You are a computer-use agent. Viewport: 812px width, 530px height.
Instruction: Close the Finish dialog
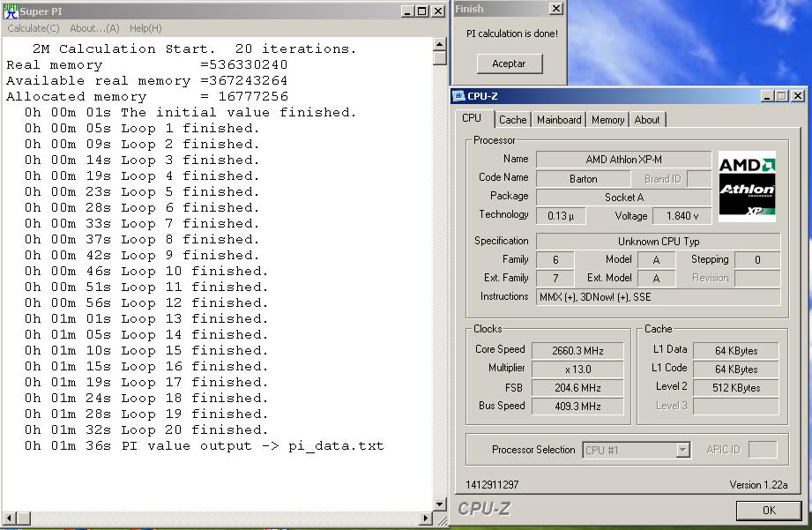pyautogui.click(x=555, y=9)
